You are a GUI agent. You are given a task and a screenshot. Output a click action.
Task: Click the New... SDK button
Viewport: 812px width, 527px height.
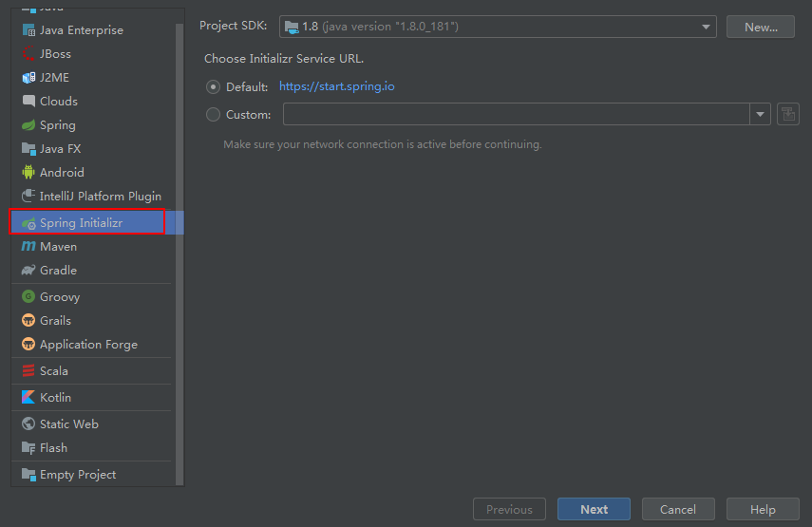point(760,27)
